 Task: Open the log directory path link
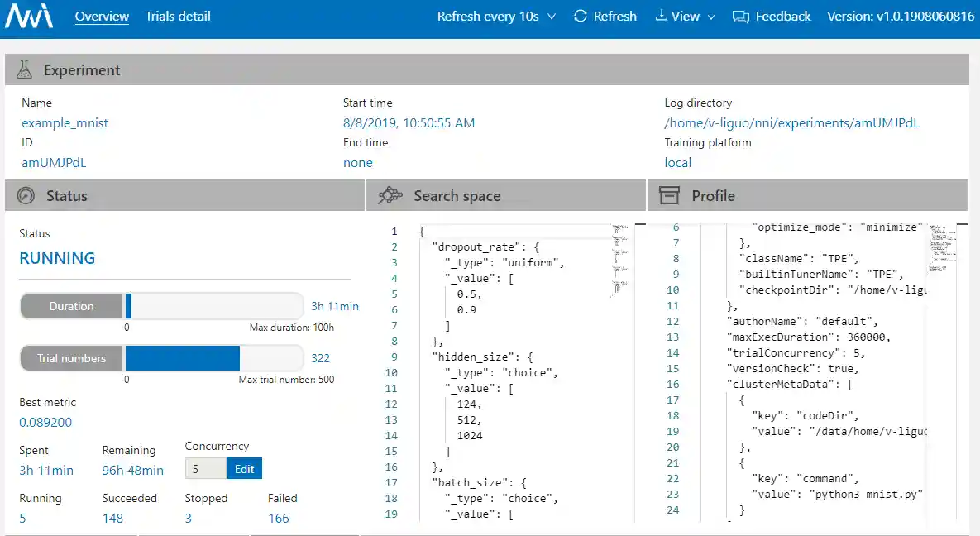(791, 123)
